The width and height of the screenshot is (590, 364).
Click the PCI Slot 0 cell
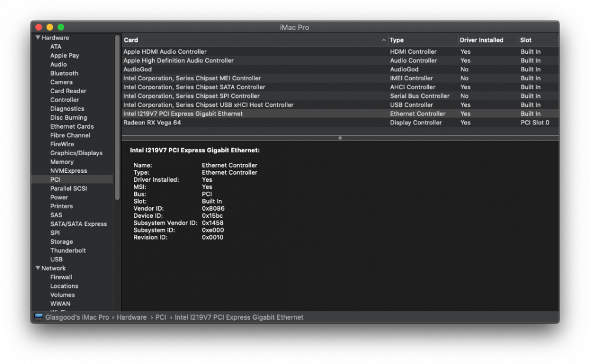[535, 122]
